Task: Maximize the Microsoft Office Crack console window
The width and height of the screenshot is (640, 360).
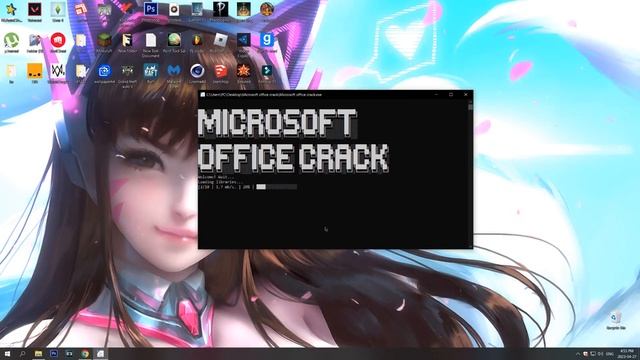Action: click(x=451, y=95)
